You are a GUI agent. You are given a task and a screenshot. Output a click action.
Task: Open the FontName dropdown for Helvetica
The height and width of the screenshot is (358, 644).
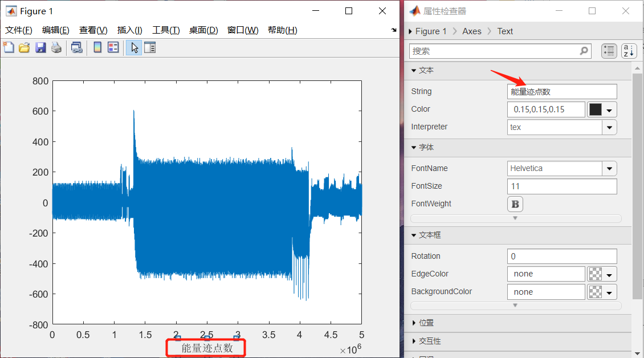tap(609, 168)
